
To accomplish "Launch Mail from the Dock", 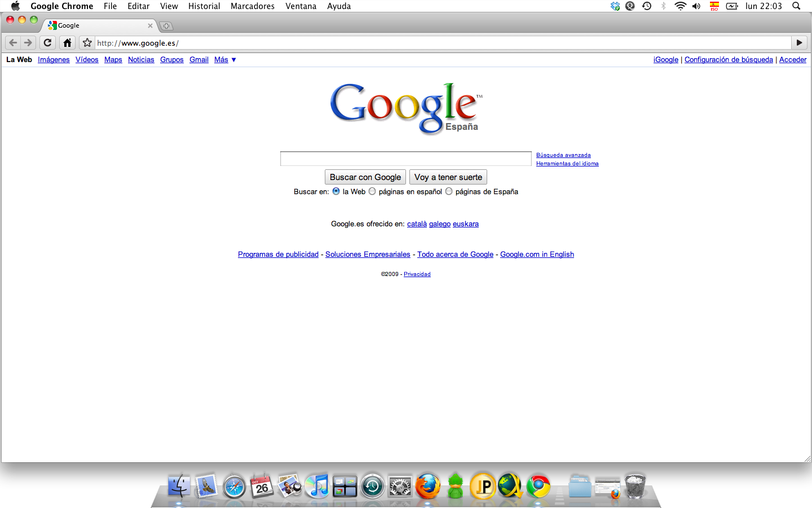I will [206, 485].
